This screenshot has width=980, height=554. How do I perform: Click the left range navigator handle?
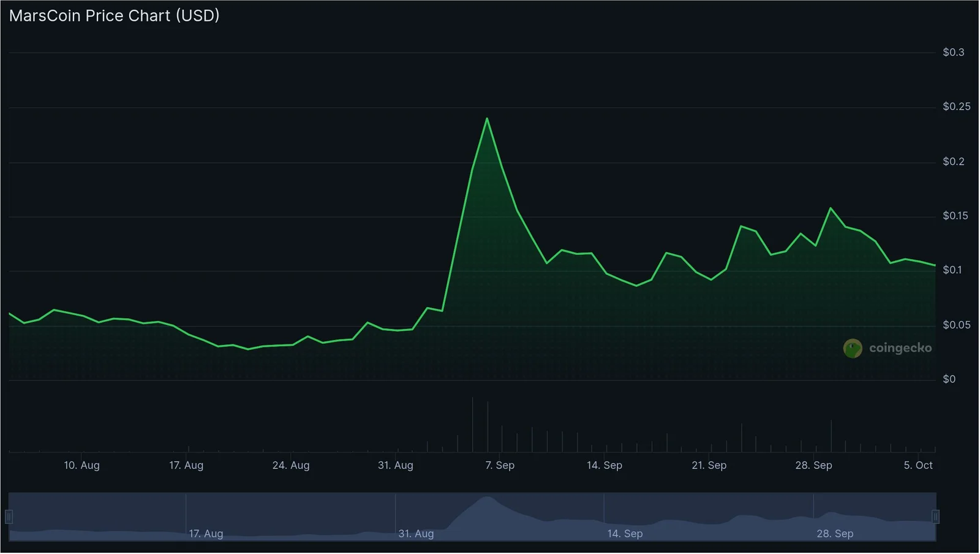coord(9,517)
